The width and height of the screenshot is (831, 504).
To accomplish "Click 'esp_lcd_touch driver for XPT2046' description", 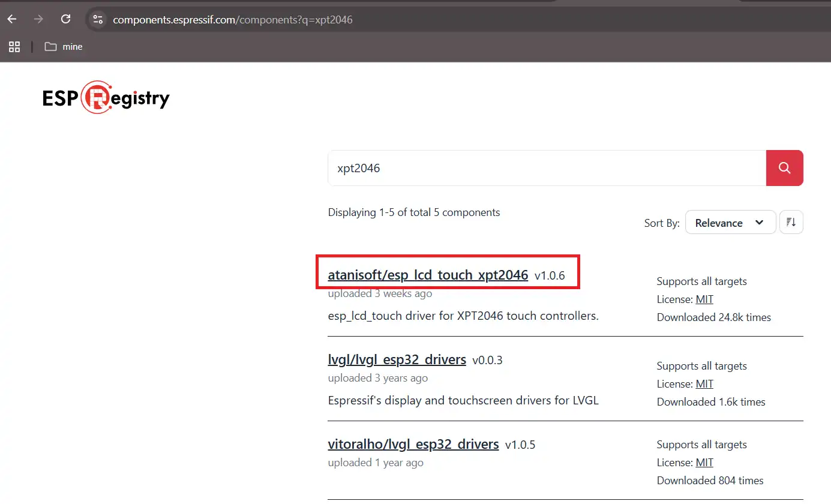I will pos(463,316).
